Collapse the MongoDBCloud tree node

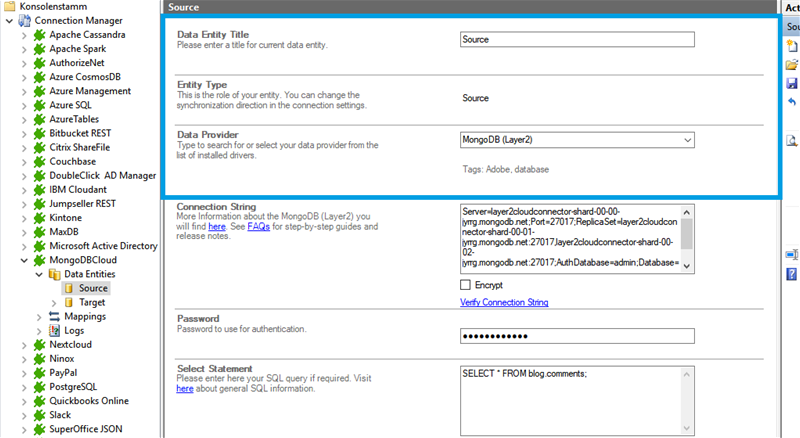coord(25,259)
